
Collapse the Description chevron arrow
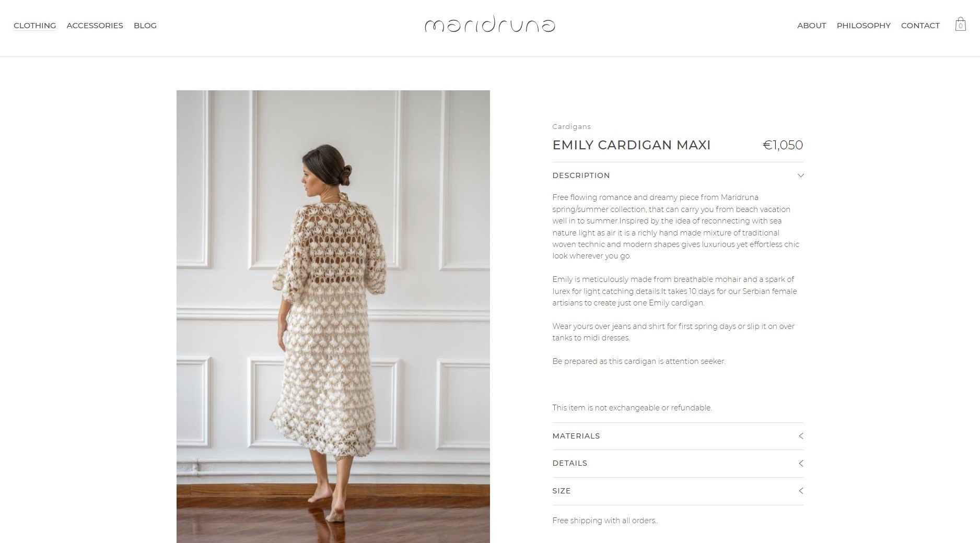800,175
